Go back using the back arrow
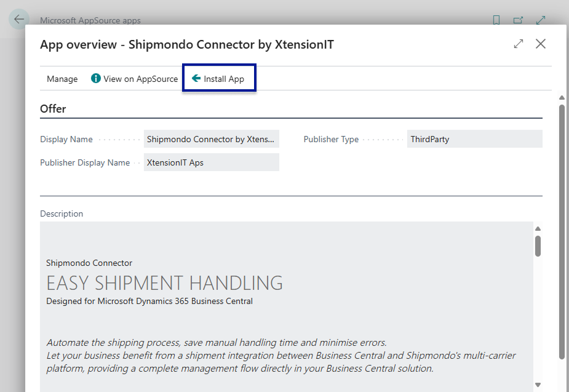569x392 pixels. point(19,20)
